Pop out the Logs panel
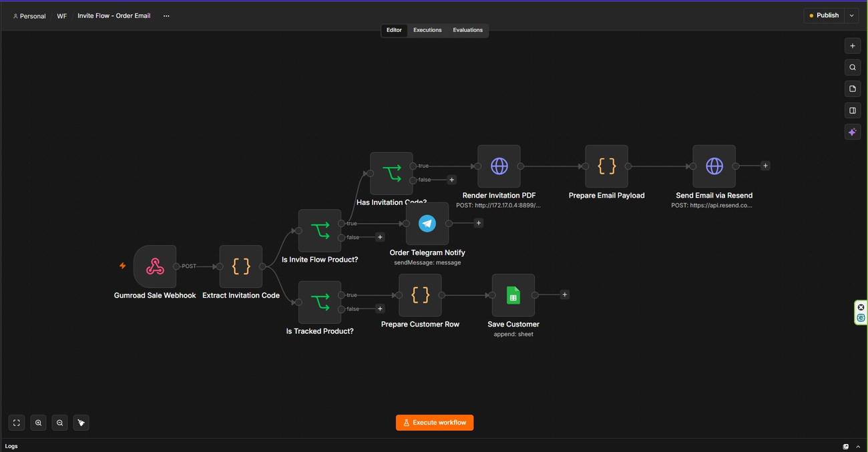 click(846, 447)
